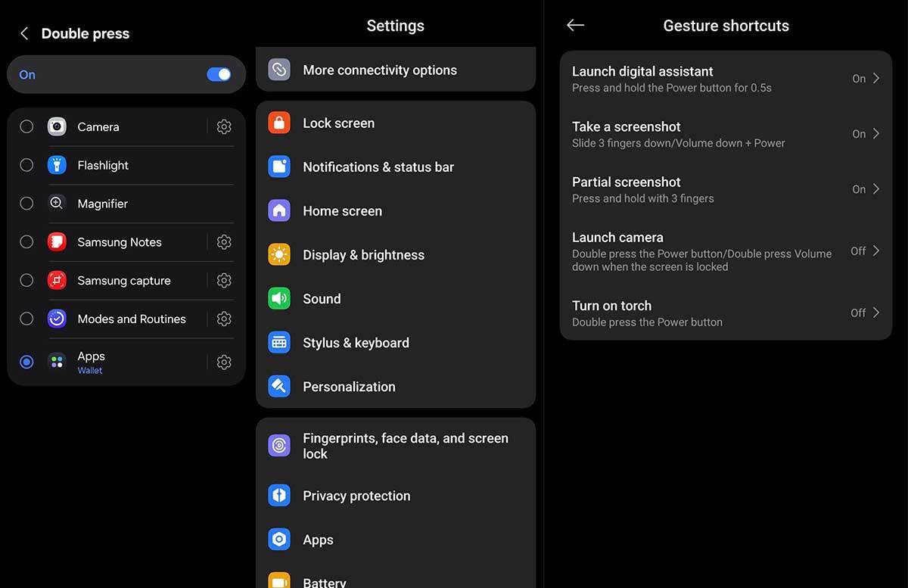
Task: Expand the Launch camera chevron
Action: pyautogui.click(x=876, y=251)
